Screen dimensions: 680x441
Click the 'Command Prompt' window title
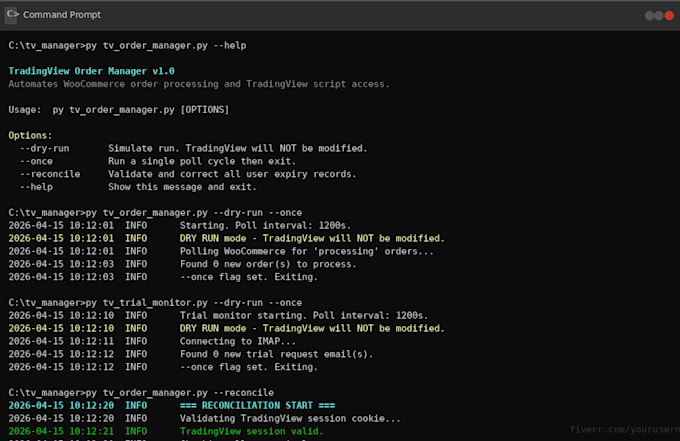(x=62, y=15)
